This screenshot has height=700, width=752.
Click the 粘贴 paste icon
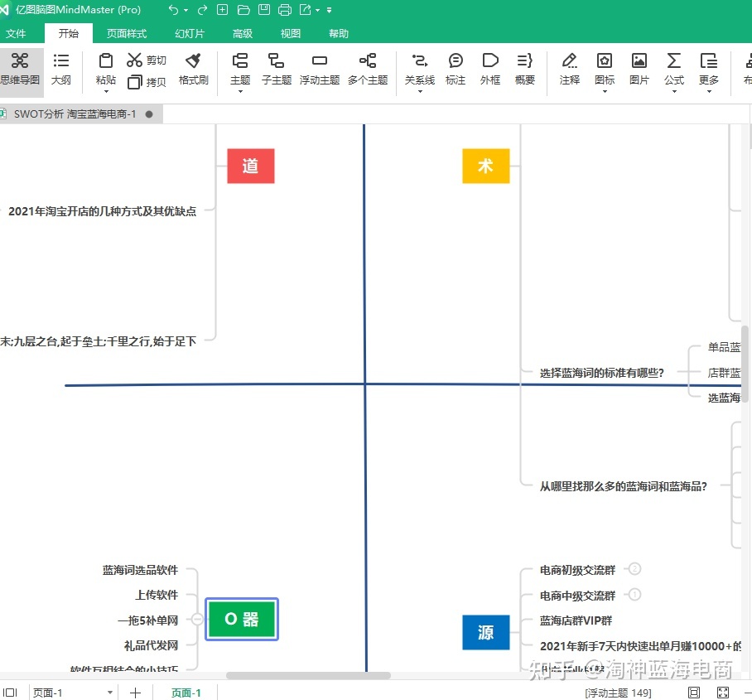[x=105, y=61]
